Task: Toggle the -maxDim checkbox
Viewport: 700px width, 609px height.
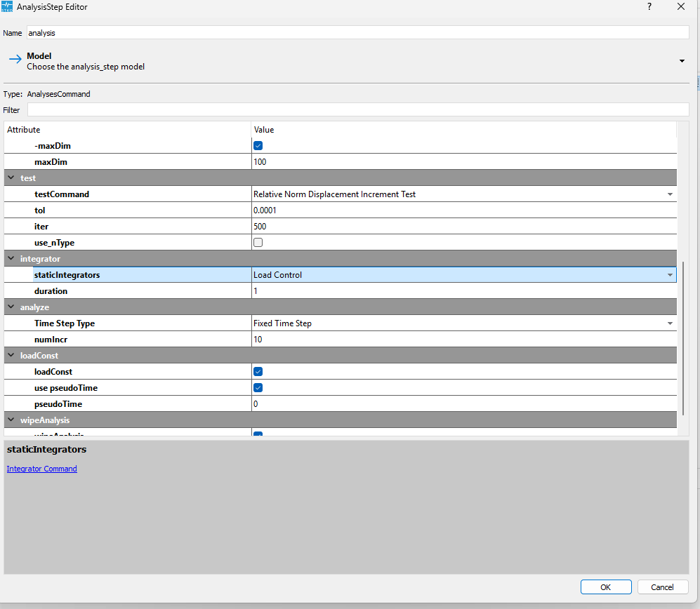Action: click(258, 145)
